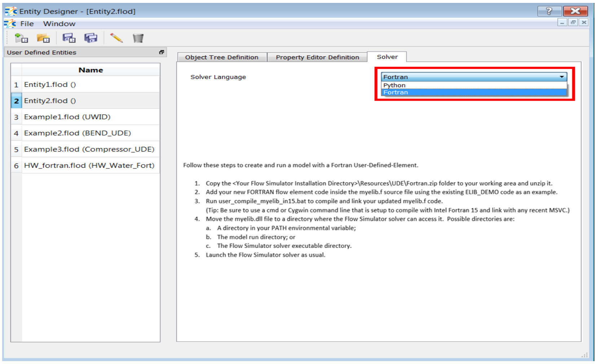Click the pencil Edit icon
Viewport: 598px width, 364px height.
[116, 38]
